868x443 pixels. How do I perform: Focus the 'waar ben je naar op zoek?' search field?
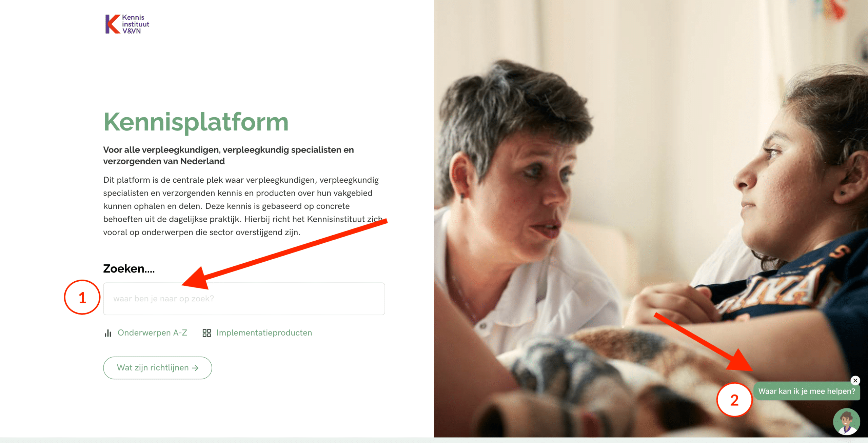point(244,299)
